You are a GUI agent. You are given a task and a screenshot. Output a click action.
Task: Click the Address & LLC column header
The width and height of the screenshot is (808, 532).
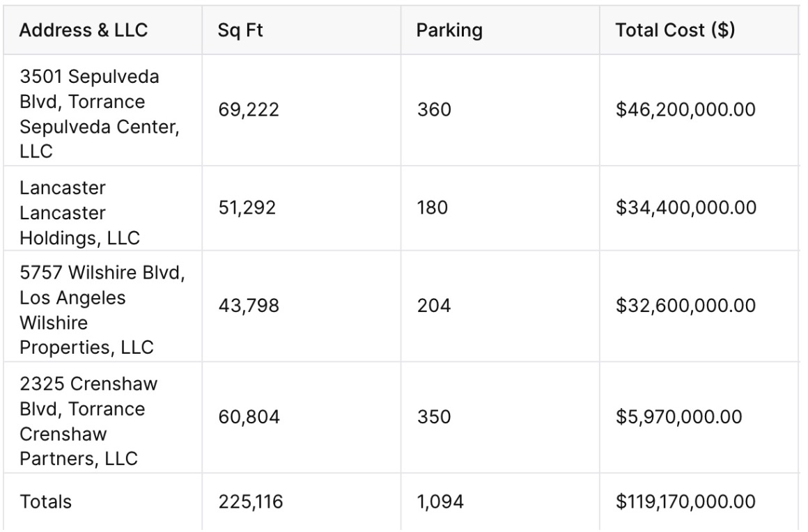[x=83, y=32]
